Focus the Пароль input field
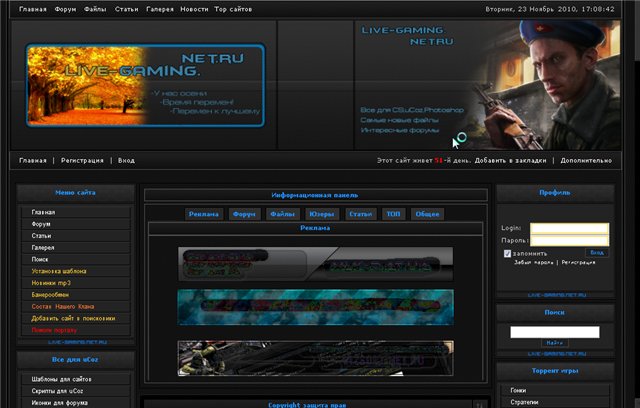The image size is (640, 408). 569,240
